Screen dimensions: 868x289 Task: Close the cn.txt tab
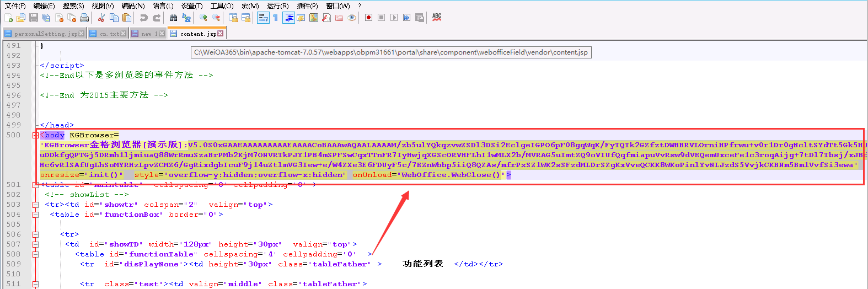pyautogui.click(x=124, y=34)
